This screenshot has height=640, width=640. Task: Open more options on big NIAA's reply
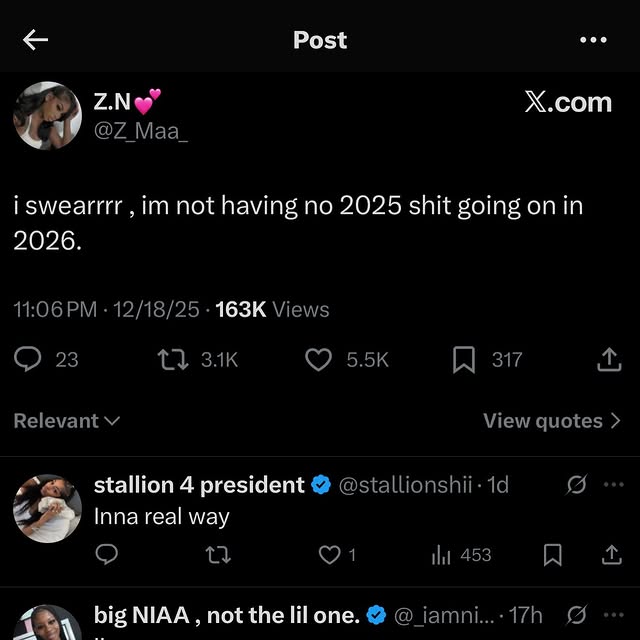(613, 614)
